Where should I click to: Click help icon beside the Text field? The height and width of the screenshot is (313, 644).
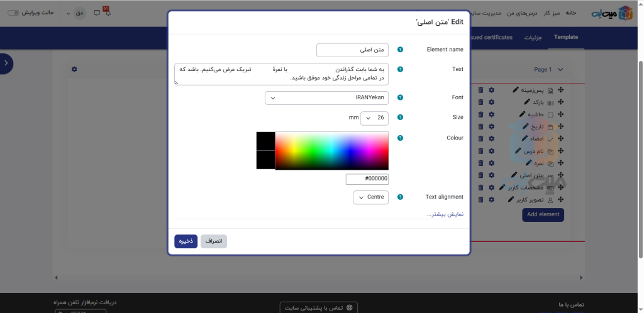point(400,69)
